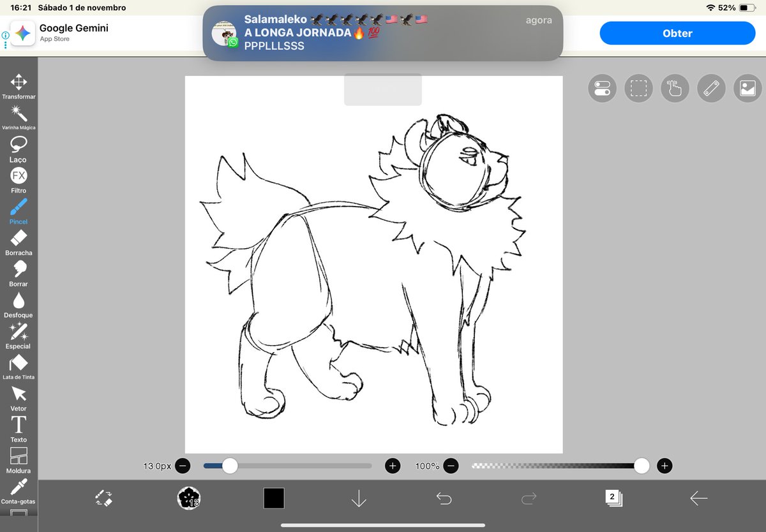Image resolution: width=766 pixels, height=532 pixels.
Task: Tap Obter to get Google Gemini
Action: tap(677, 33)
